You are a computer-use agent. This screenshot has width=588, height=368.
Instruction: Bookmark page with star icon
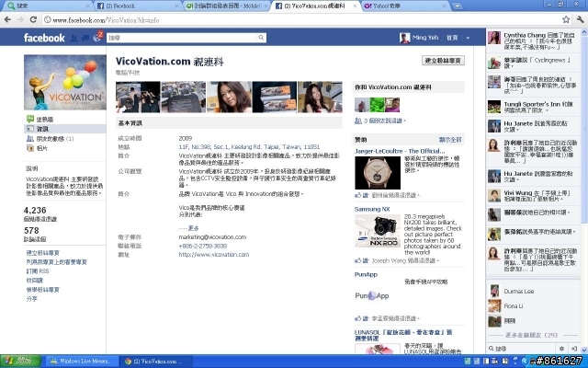pyautogui.click(x=566, y=19)
